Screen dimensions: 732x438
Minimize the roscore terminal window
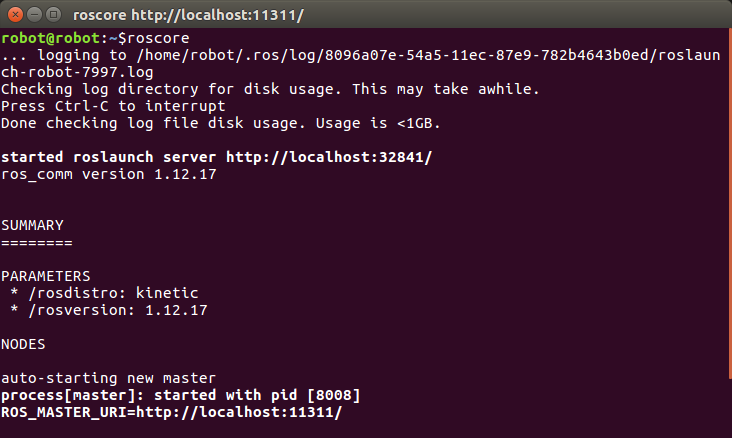[34, 15]
